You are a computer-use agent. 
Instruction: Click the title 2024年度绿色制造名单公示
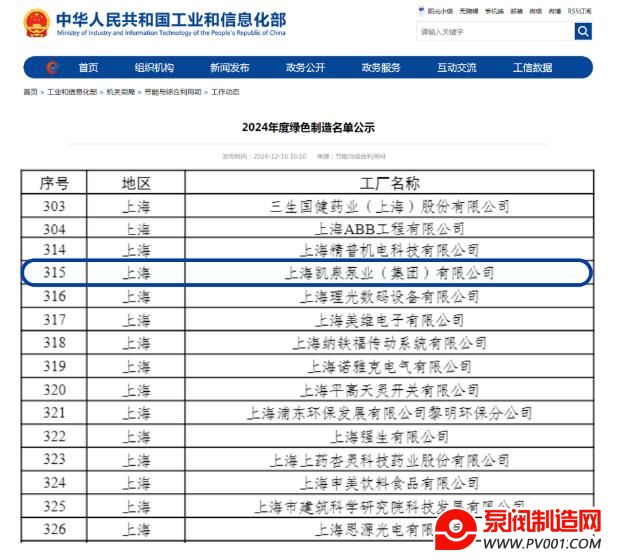pyautogui.click(x=308, y=127)
